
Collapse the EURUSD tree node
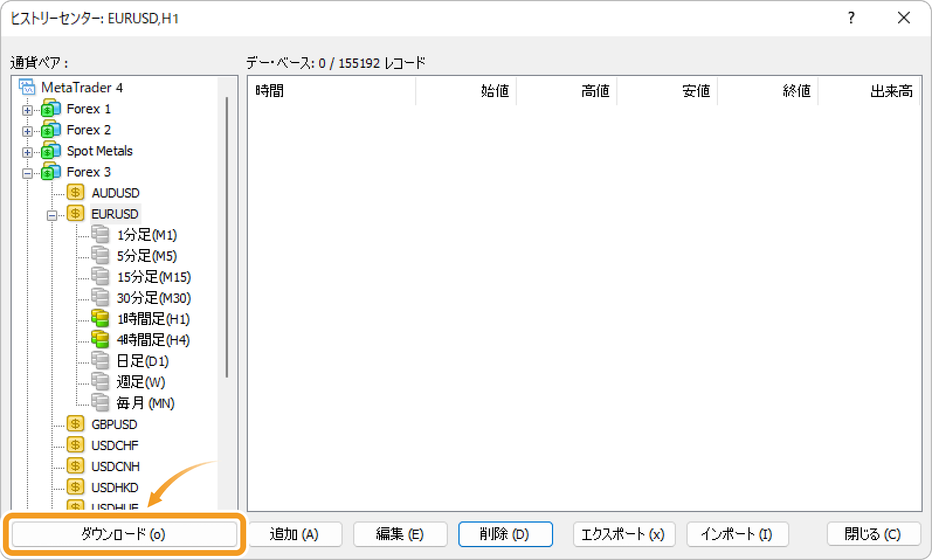52,215
